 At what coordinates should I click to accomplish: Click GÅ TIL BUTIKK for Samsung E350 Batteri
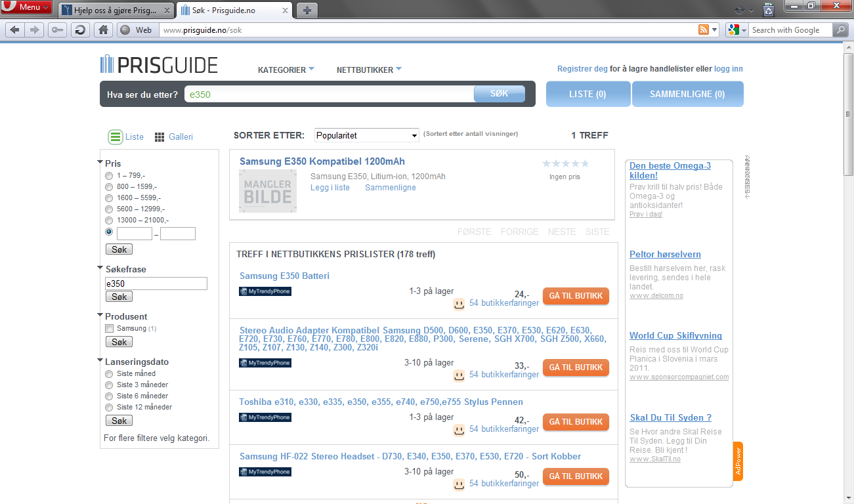pyautogui.click(x=576, y=296)
